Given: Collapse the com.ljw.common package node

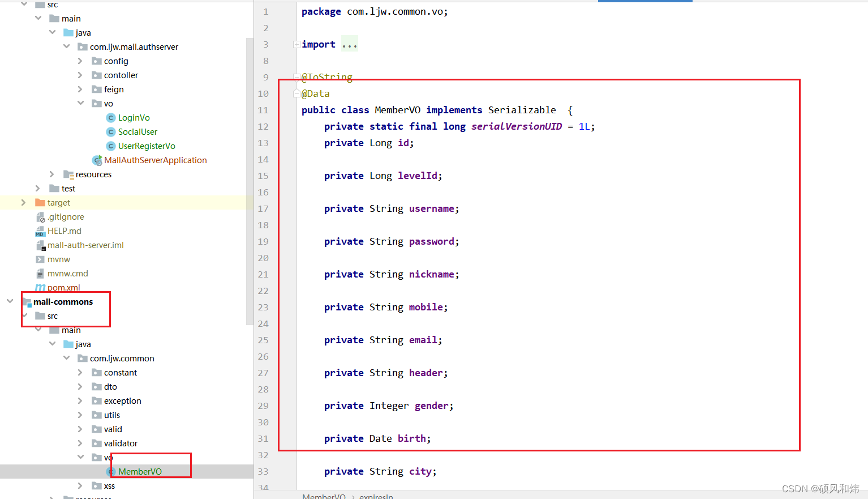Looking at the screenshot, I should 66,358.
